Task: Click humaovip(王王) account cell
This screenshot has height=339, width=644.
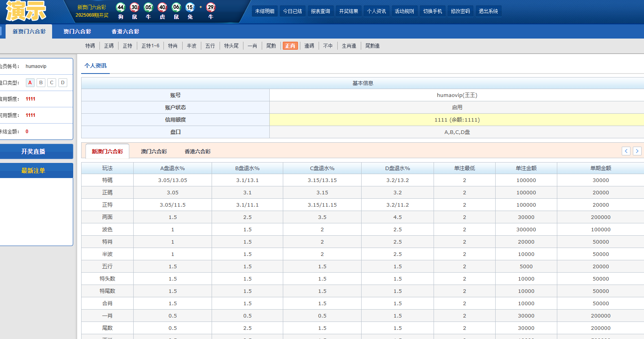Action: tap(457, 95)
